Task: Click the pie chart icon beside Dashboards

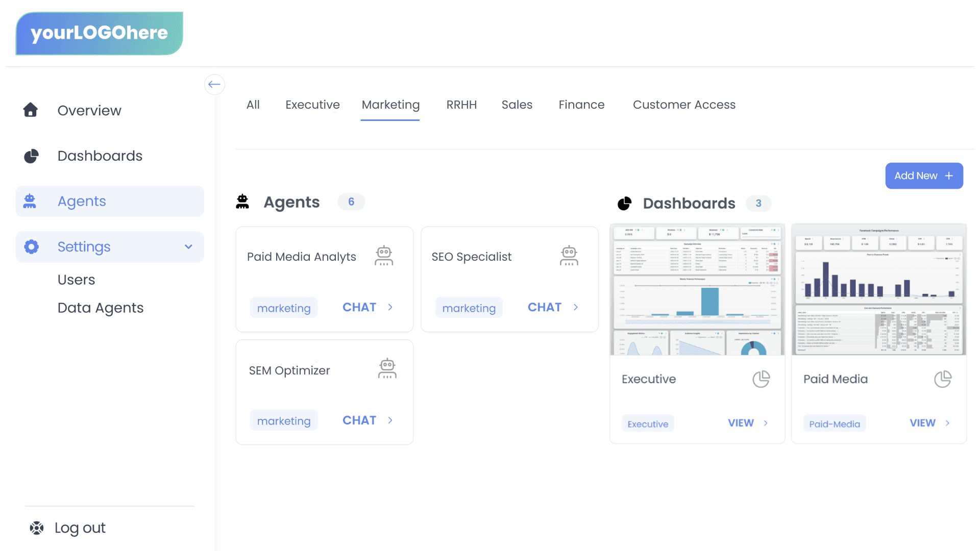Action: tap(31, 156)
